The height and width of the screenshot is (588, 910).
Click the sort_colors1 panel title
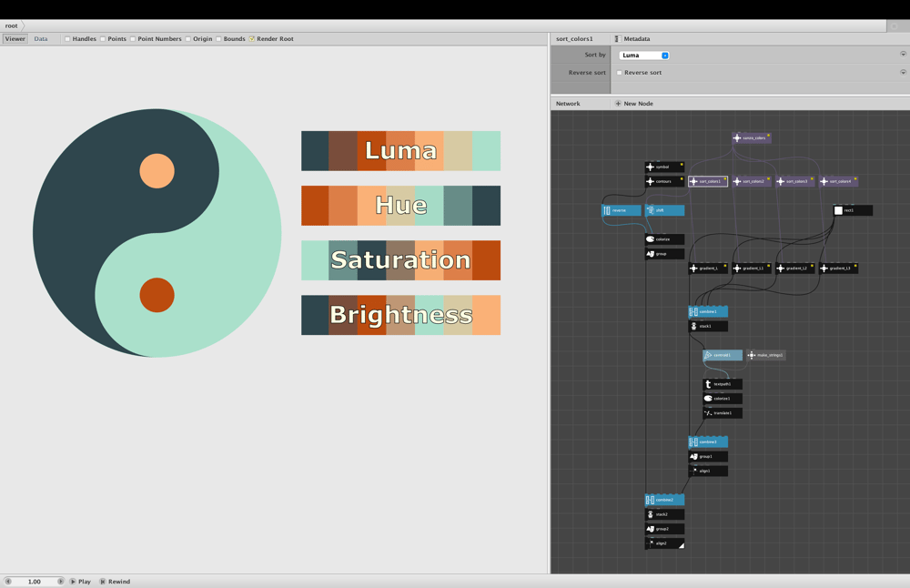(574, 39)
